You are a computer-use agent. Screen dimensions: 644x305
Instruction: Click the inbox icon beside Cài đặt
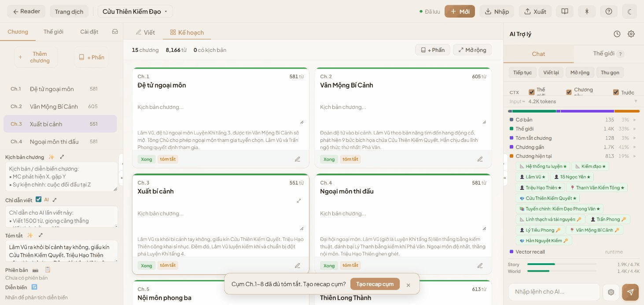(x=115, y=32)
